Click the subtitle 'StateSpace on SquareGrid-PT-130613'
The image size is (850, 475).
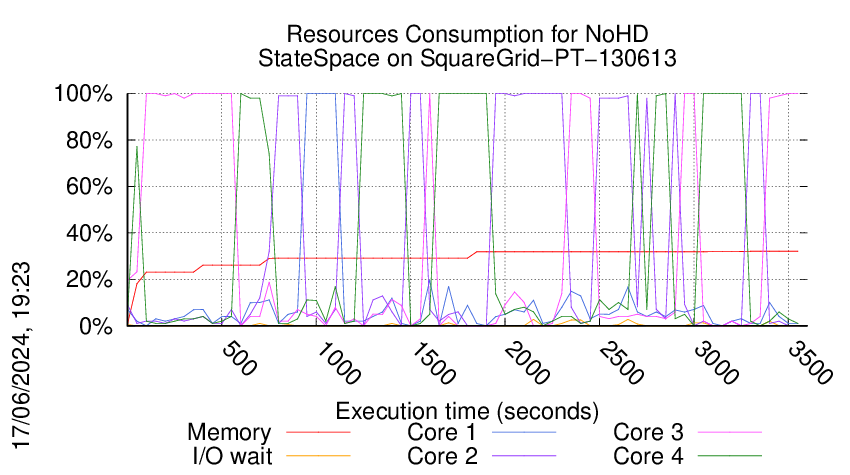point(467,58)
